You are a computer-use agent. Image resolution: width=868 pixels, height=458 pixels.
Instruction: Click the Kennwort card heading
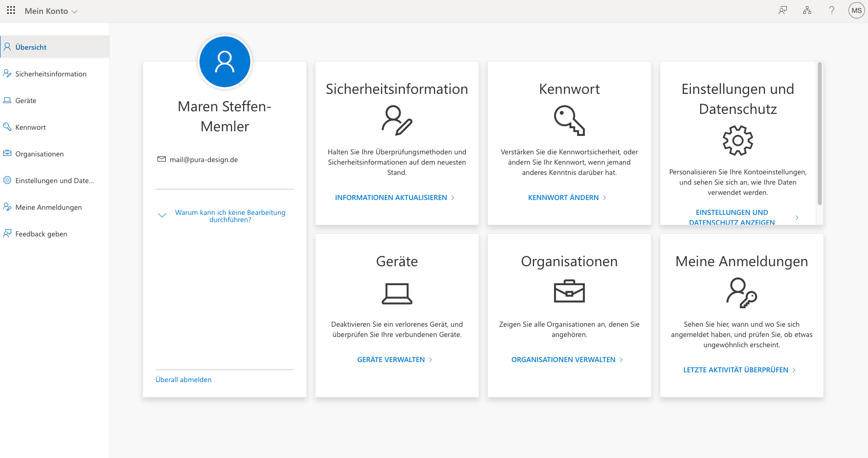click(x=569, y=89)
